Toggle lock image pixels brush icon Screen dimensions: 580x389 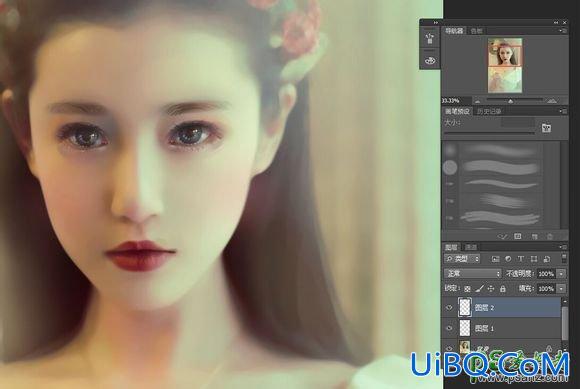point(479,289)
